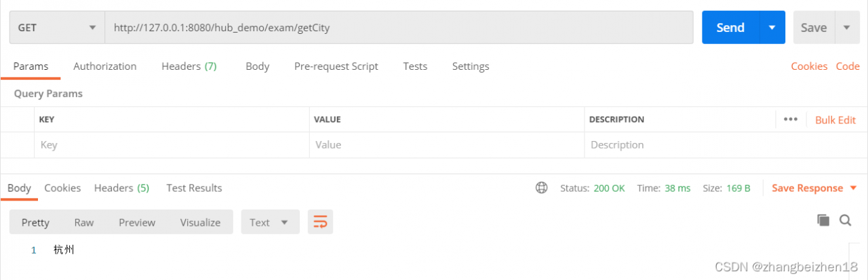Screen dimensions: 868x280
Task: Copy response using the copy icon
Action: (x=823, y=220)
